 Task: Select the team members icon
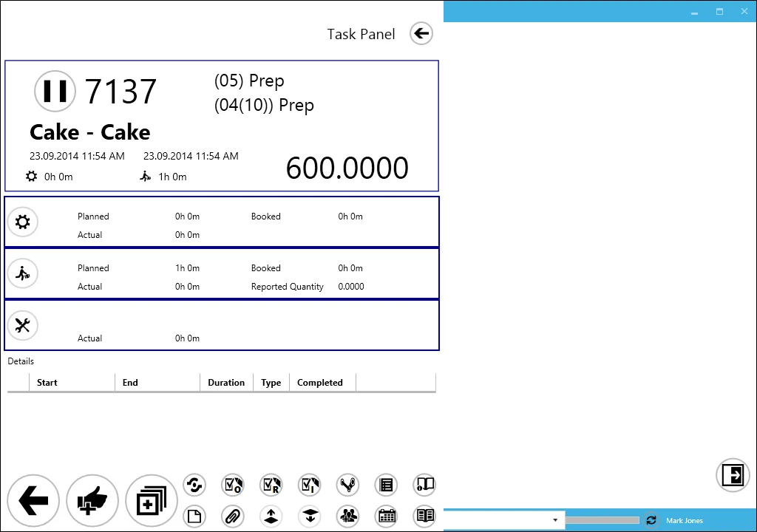tap(347, 516)
